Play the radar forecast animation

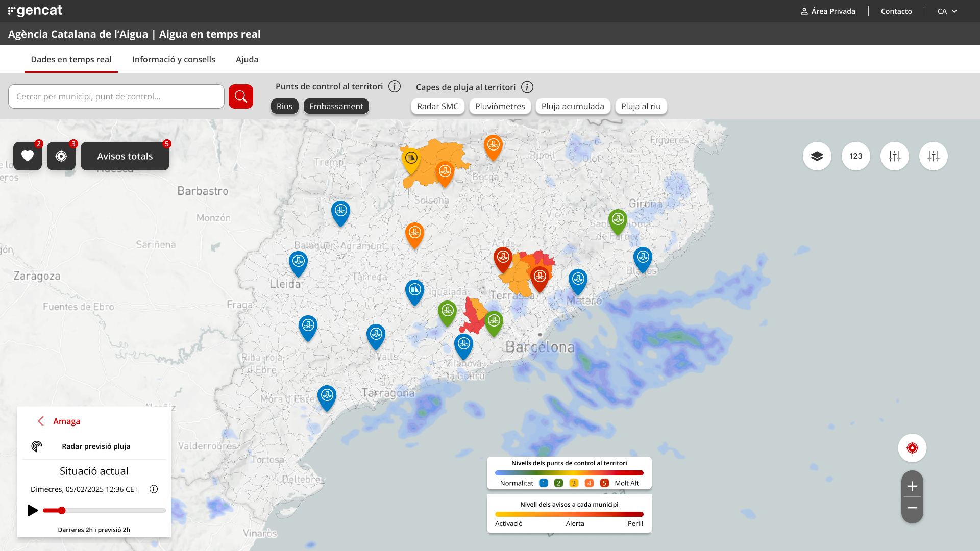coord(32,510)
